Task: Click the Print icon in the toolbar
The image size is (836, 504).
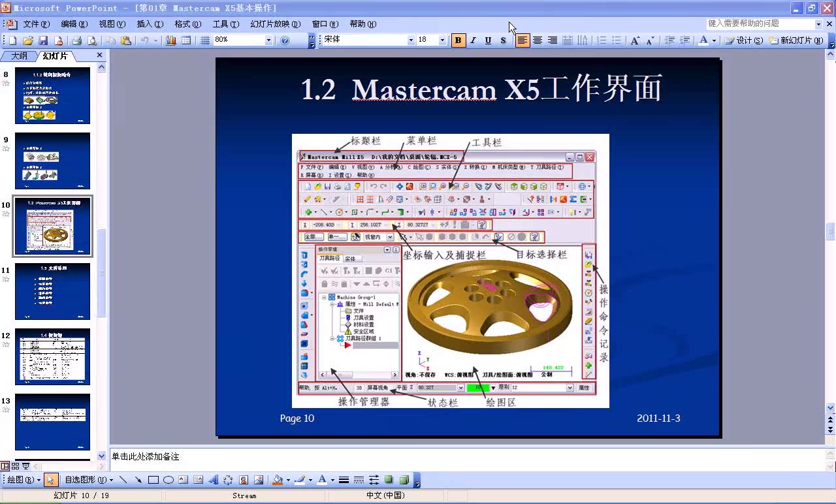Action: (x=76, y=40)
